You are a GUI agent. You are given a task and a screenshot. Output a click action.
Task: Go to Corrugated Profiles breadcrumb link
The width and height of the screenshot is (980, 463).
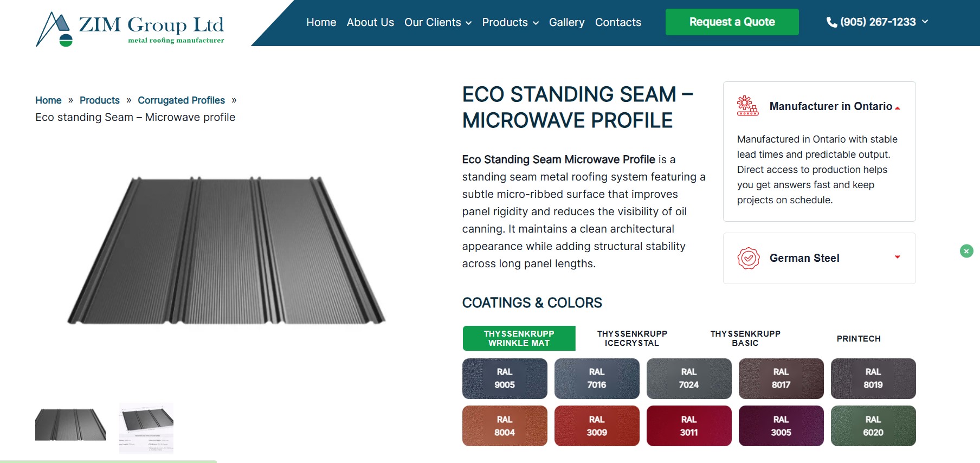tap(181, 100)
